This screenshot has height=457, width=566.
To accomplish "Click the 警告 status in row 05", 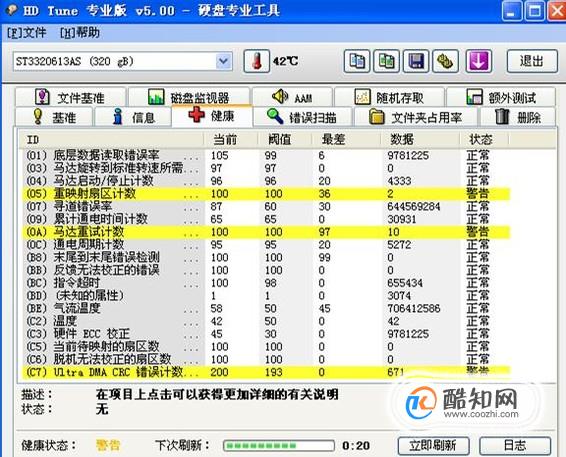I will coord(478,194).
